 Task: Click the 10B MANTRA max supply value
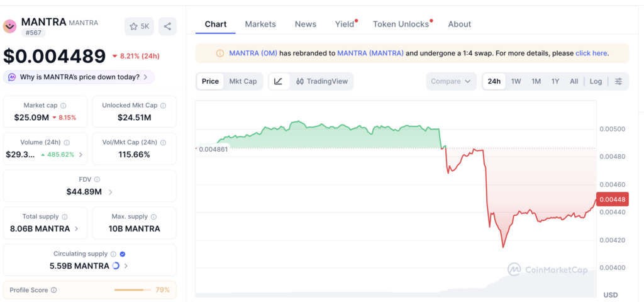(x=135, y=229)
